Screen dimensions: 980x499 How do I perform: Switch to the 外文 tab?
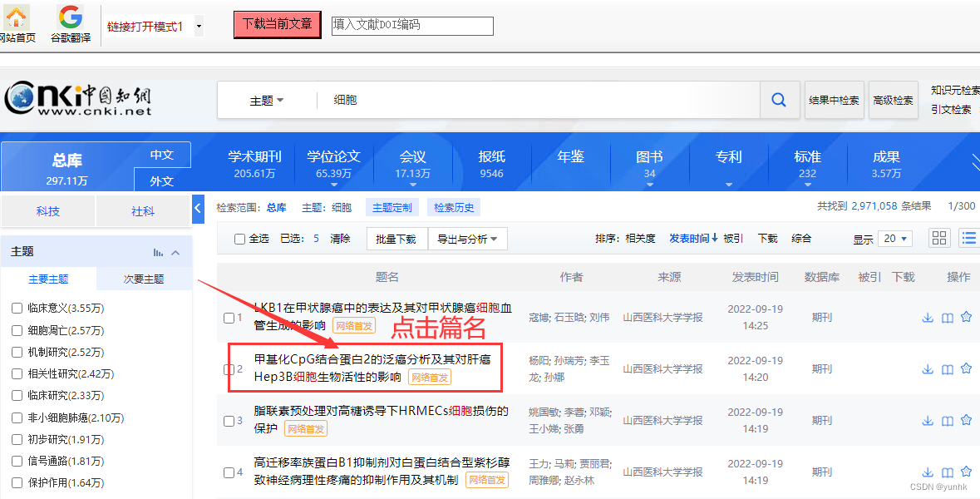[162, 180]
